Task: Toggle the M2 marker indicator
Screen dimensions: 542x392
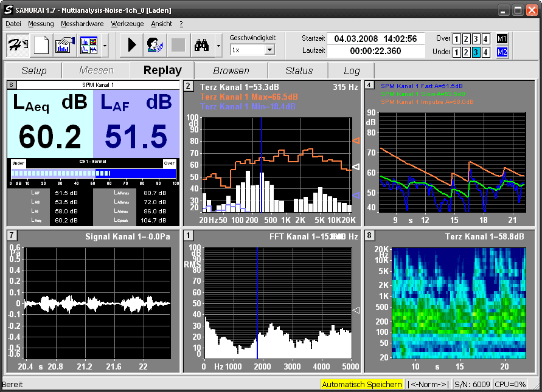Action: point(502,52)
